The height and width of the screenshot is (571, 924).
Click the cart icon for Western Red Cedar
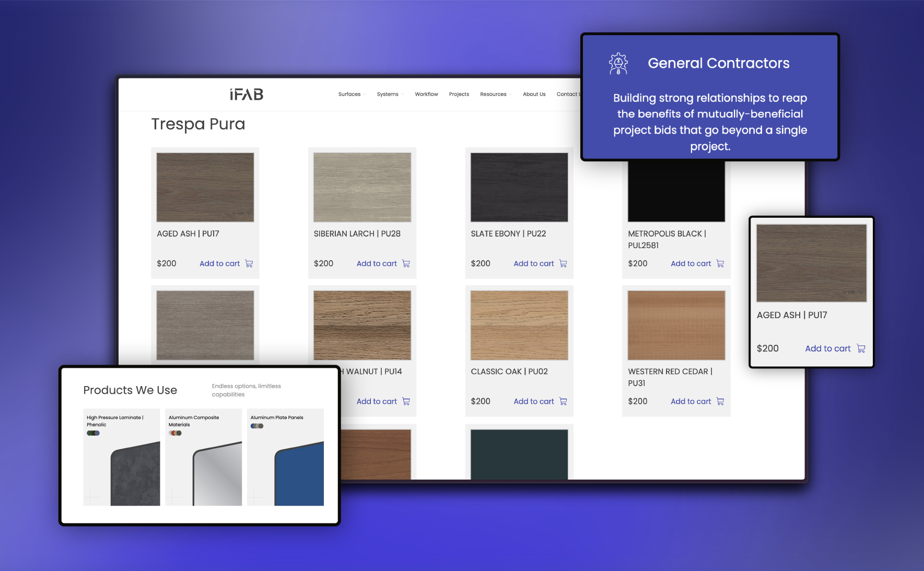(720, 402)
